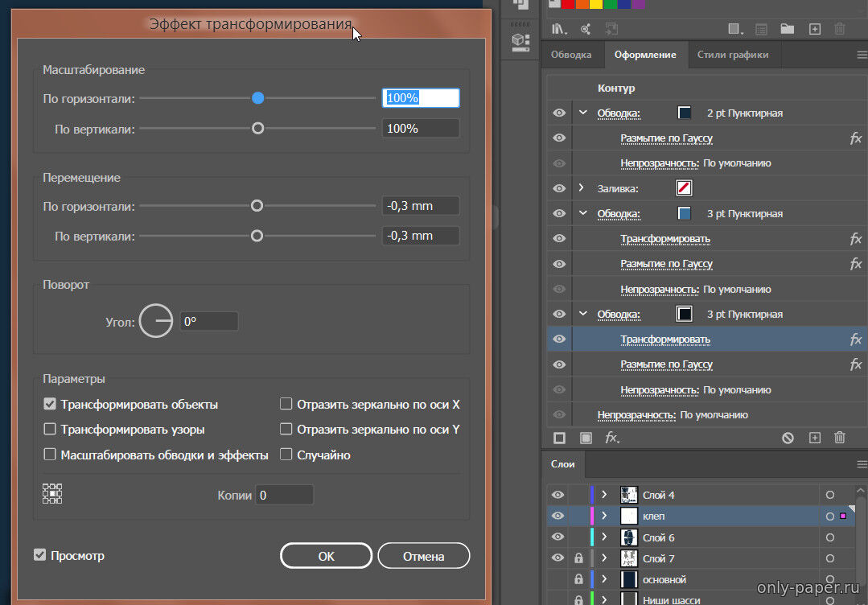Click the vertical scale slider handle

(x=257, y=128)
